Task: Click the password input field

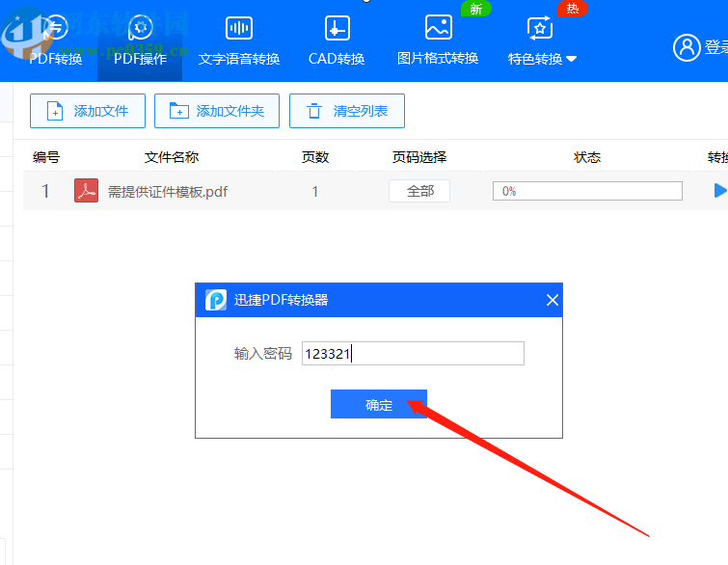Action: [413, 353]
